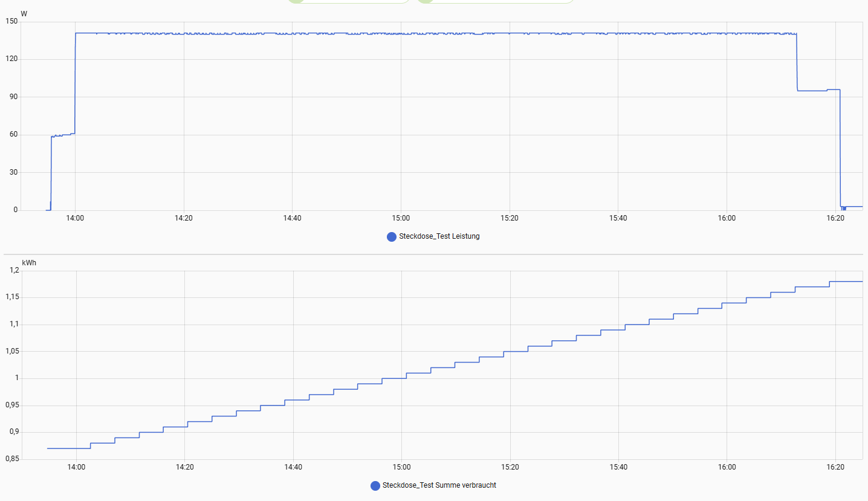
Task: Toggle the Steckdose_Test Summe verbraucht legend label
Action: pyautogui.click(x=439, y=485)
